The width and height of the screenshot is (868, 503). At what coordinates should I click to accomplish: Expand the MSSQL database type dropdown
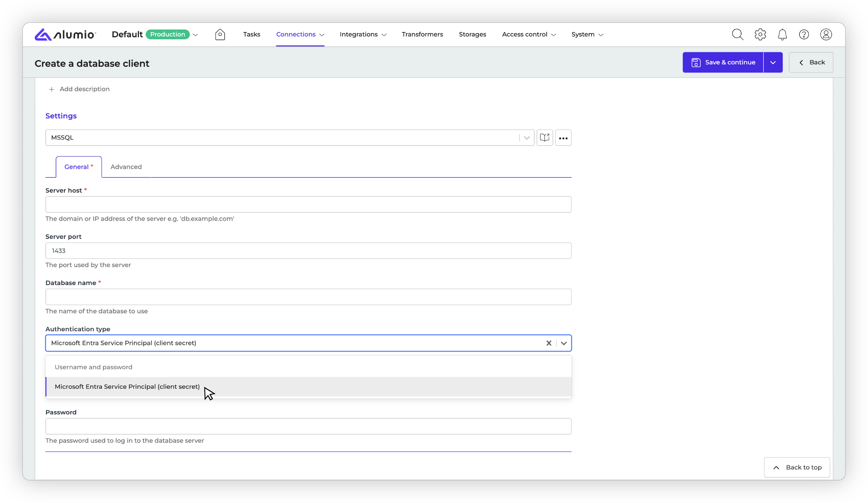526,138
